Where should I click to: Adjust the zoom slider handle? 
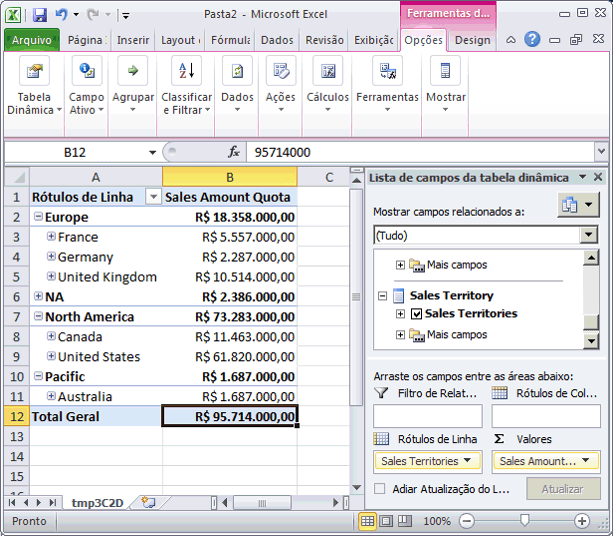(x=524, y=520)
